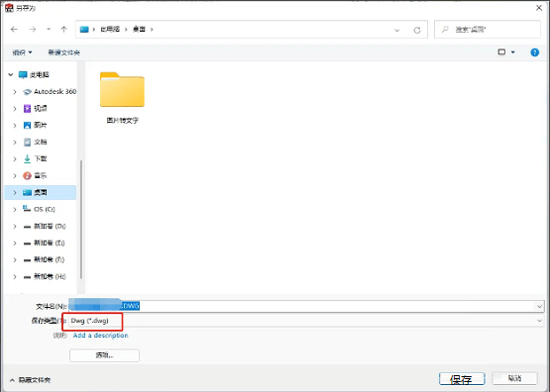The width and height of the screenshot is (550, 392).
Task: Expand the Videos (视频) node chevron
Action: (15, 109)
